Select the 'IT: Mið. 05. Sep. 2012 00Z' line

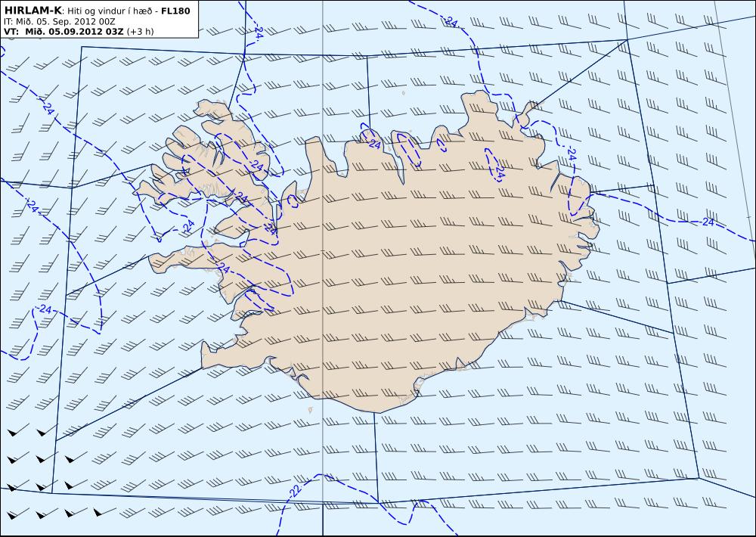[59, 21]
